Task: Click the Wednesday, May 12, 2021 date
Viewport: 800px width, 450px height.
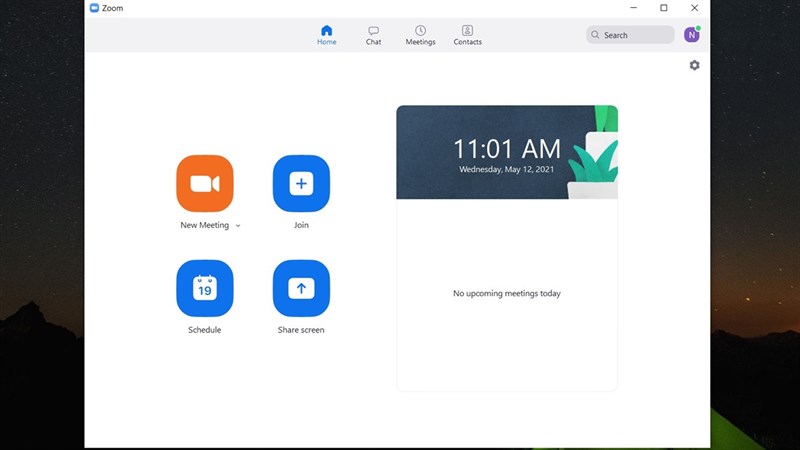Action: point(507,169)
